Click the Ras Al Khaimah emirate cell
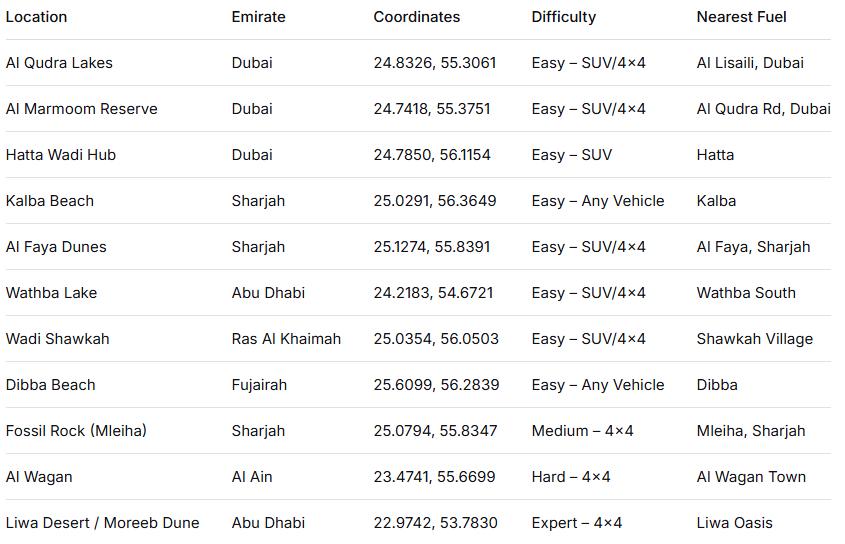This screenshot has width=845, height=544. 286,339
